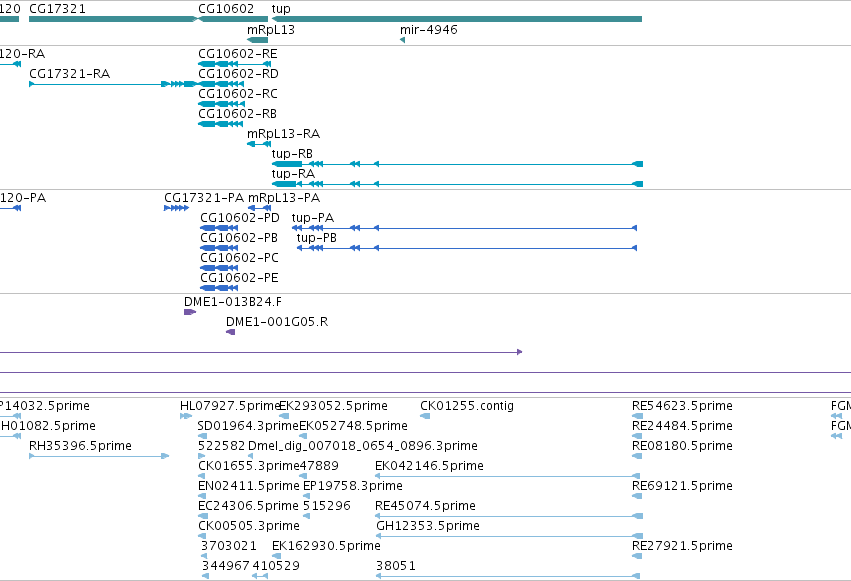Click the RE45074.5prime EST label
This screenshot has height=581, width=851.
[x=426, y=507]
